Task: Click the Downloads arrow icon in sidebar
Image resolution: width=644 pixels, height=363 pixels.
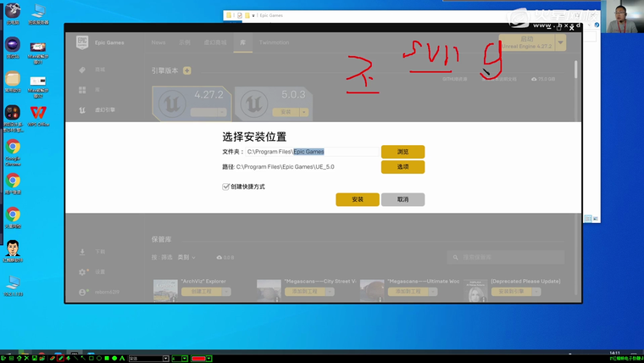Action: click(x=82, y=252)
